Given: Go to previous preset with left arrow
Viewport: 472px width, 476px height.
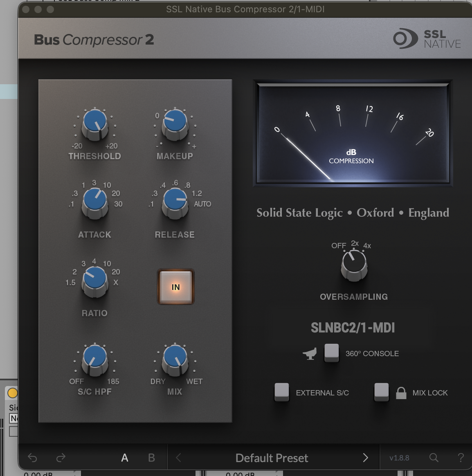Looking at the screenshot, I should (x=179, y=458).
